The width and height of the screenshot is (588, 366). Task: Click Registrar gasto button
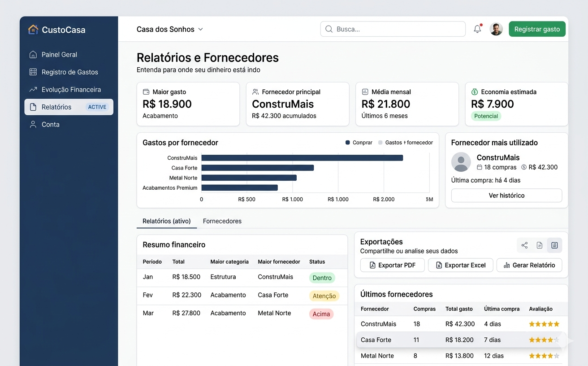point(537,29)
